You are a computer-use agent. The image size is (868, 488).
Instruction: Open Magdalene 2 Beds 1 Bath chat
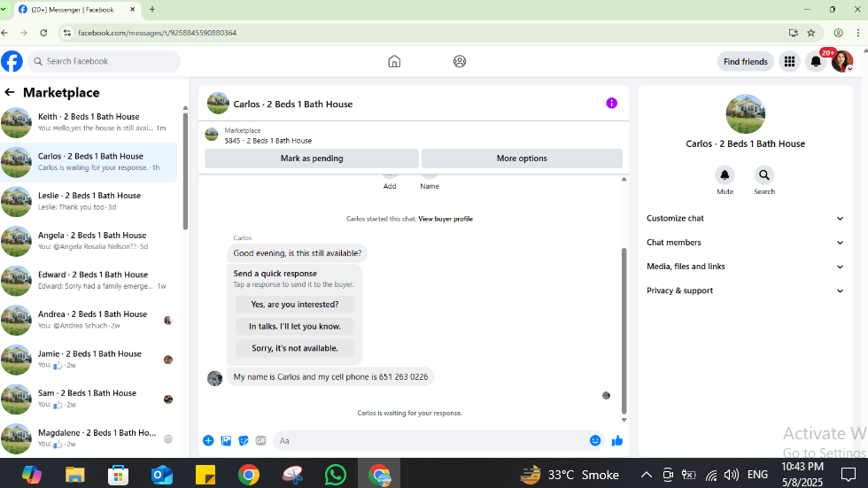[x=89, y=438]
